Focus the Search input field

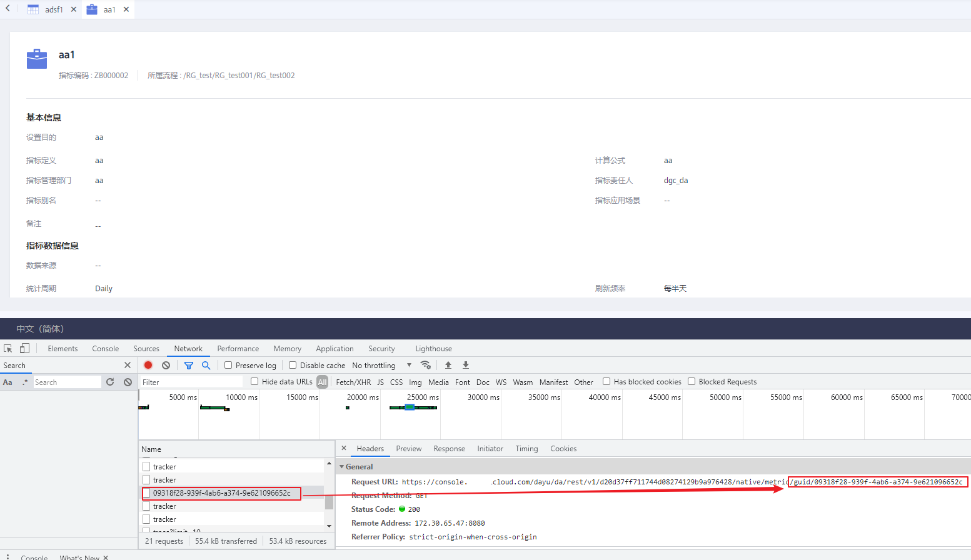click(x=67, y=382)
